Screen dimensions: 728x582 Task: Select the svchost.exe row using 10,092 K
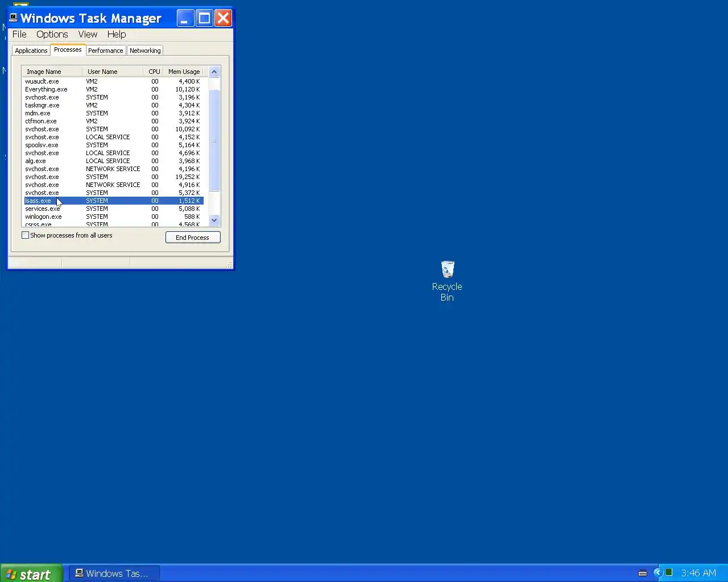pos(113,129)
